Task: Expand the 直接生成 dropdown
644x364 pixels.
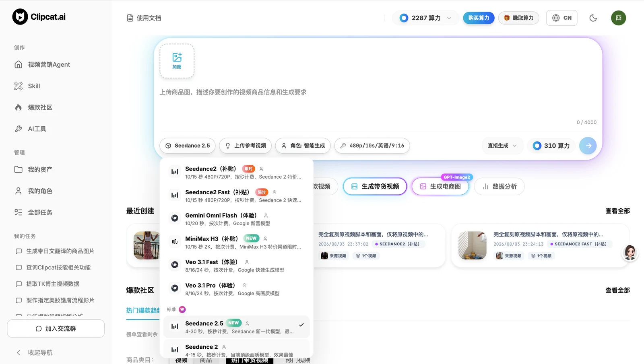Action: [502, 146]
